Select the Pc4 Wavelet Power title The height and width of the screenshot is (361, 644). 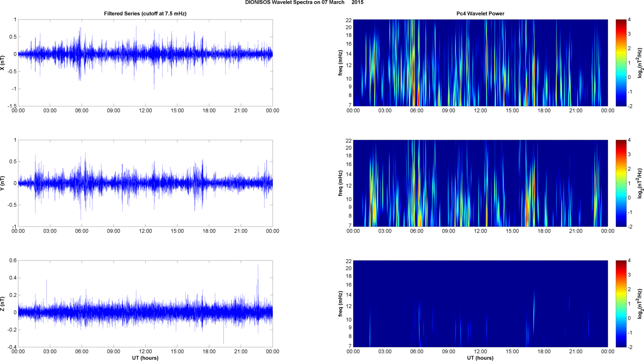click(480, 14)
